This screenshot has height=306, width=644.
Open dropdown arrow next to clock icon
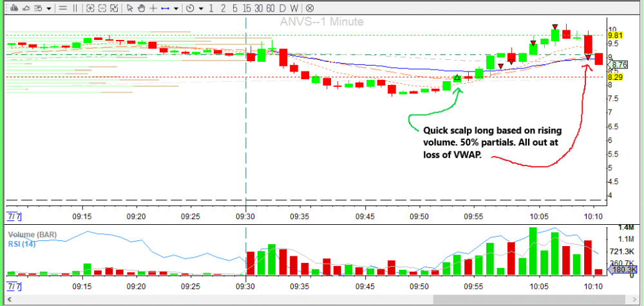[201, 8]
